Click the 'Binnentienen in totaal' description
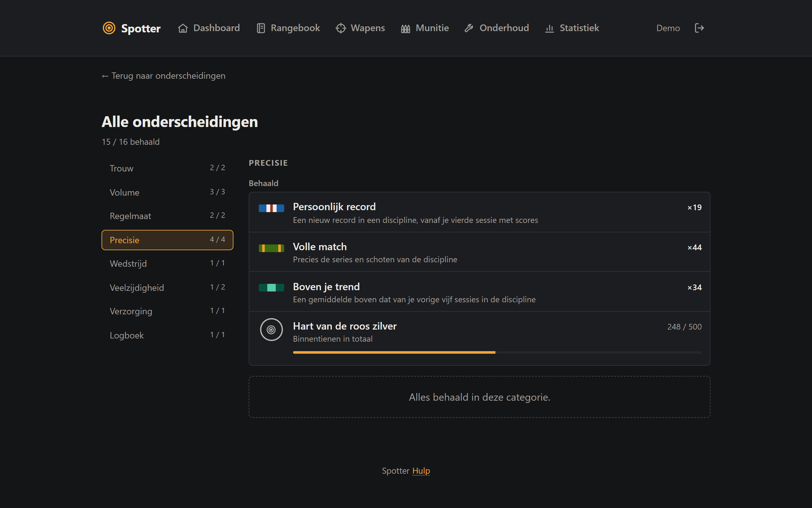Screen dimensions: 812x508 pos(332,339)
